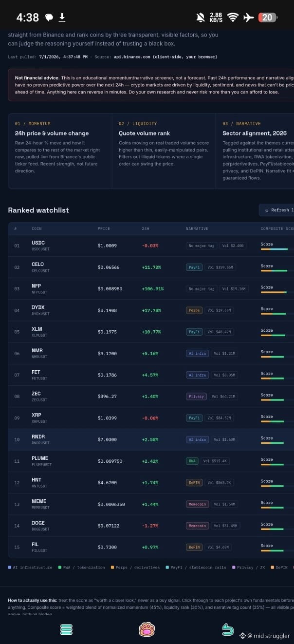The image size is (294, 644).
Task: Click the PayFi / stablecoin rails legend item
Action: (196, 568)
